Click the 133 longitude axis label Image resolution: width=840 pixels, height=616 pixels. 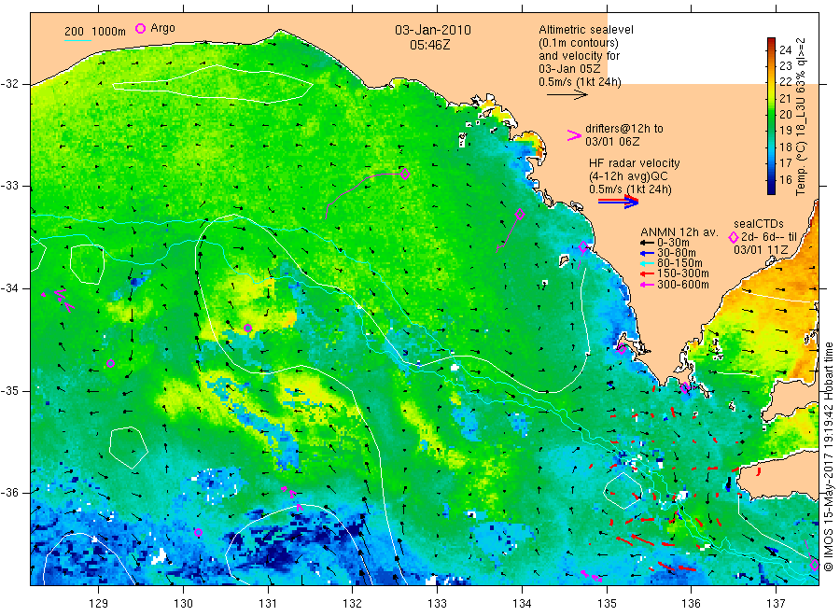click(437, 604)
